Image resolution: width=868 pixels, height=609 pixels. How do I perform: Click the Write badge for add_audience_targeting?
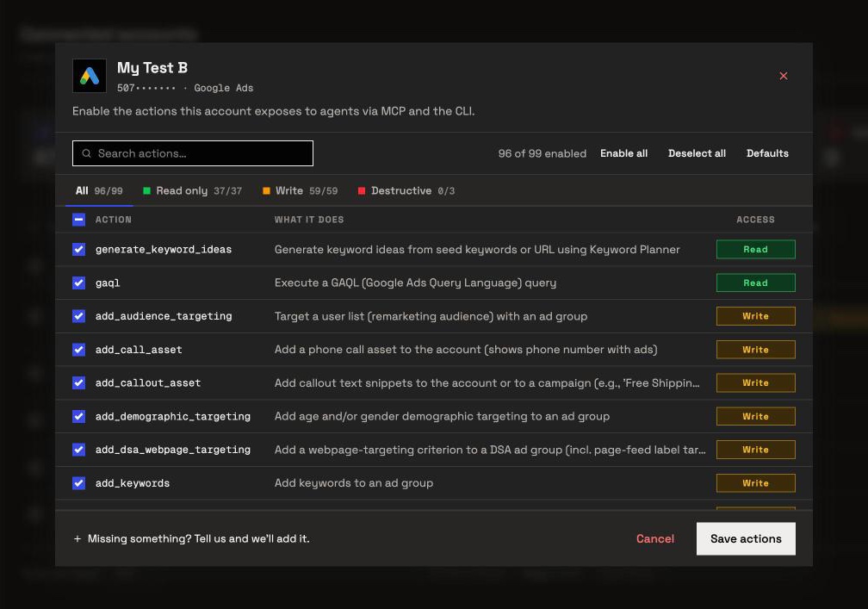tap(756, 316)
